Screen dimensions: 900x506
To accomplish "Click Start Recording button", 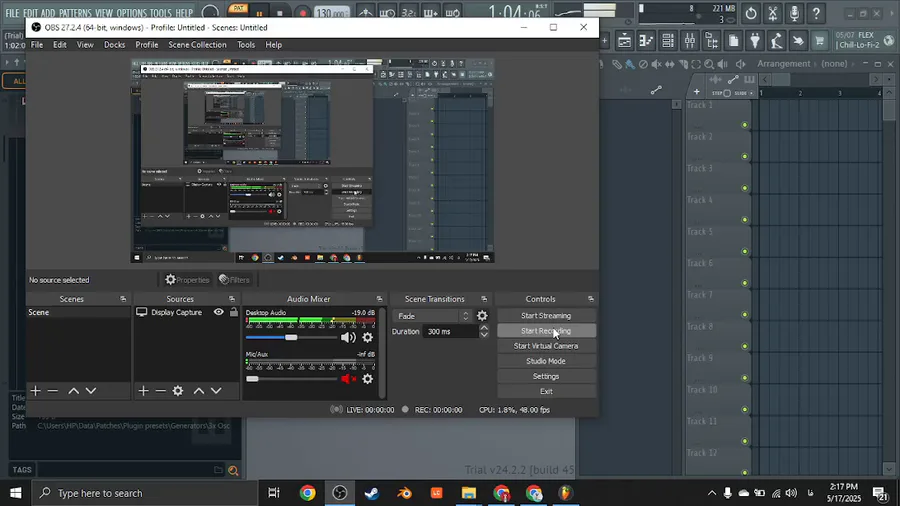I will tap(546, 331).
